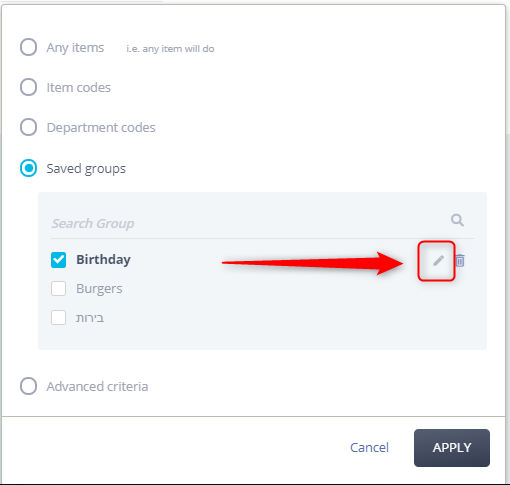Click the Item codes label text
The height and width of the screenshot is (485, 510).
point(79,87)
